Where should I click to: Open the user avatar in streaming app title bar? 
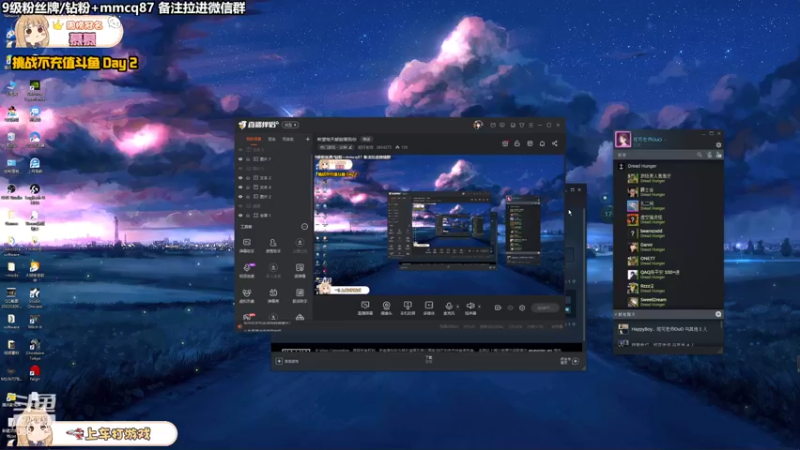click(x=478, y=124)
